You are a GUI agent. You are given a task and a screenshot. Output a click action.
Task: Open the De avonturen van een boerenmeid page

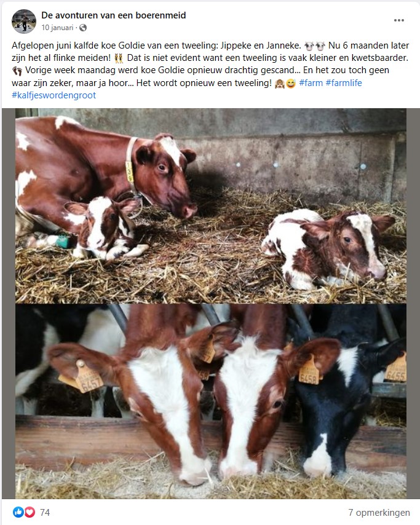(x=114, y=15)
